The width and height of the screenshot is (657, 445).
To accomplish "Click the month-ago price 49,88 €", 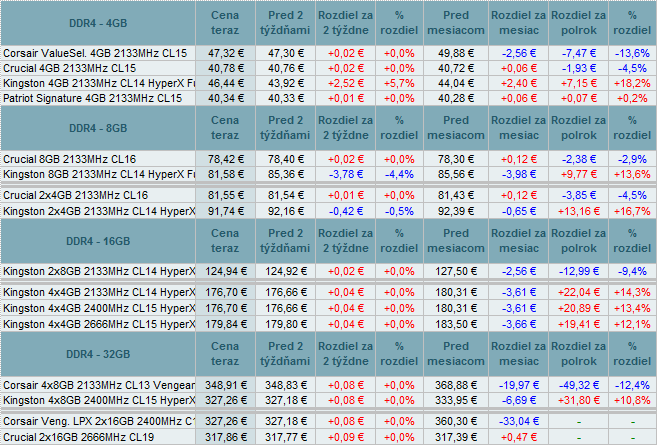I will click(456, 53).
